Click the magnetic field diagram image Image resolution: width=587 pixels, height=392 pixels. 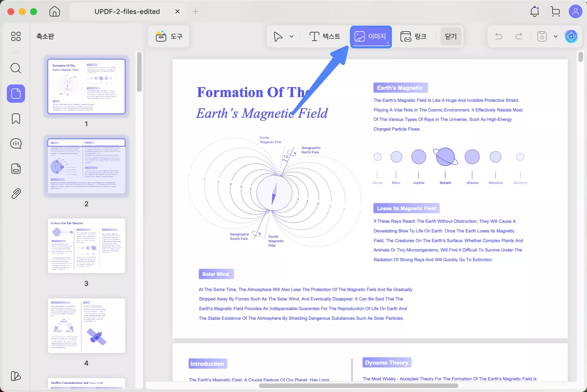click(x=274, y=192)
